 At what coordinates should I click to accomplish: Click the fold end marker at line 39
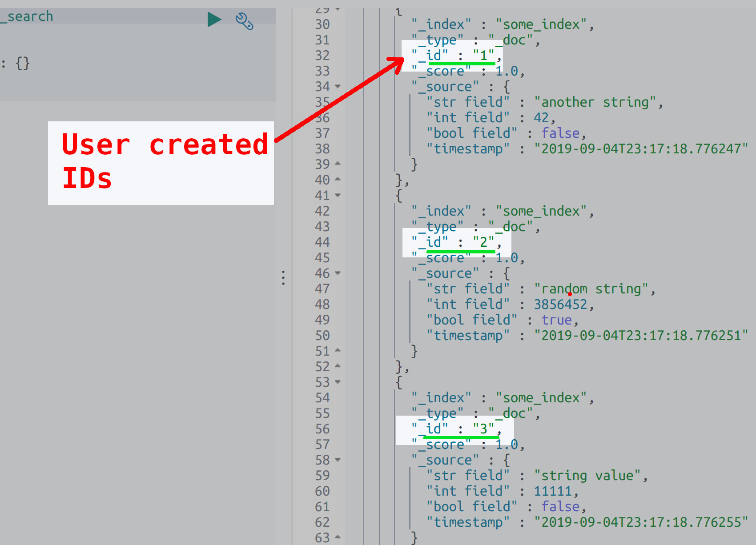tap(338, 164)
